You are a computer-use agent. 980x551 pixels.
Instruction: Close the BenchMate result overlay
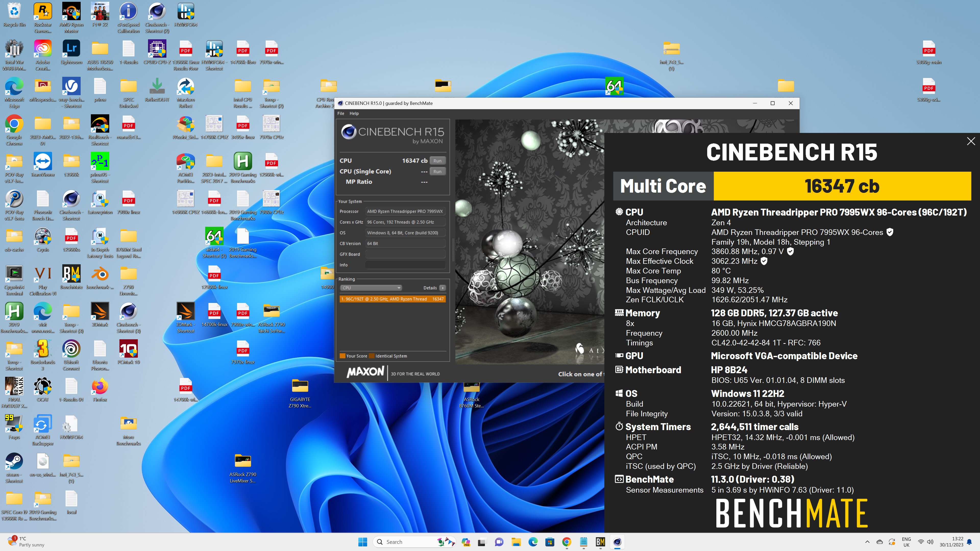(x=971, y=142)
